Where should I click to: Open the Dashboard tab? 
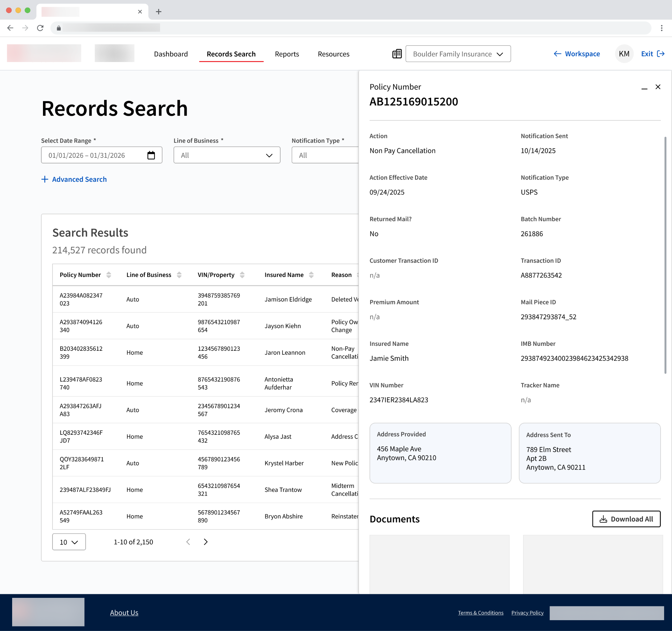tap(171, 54)
